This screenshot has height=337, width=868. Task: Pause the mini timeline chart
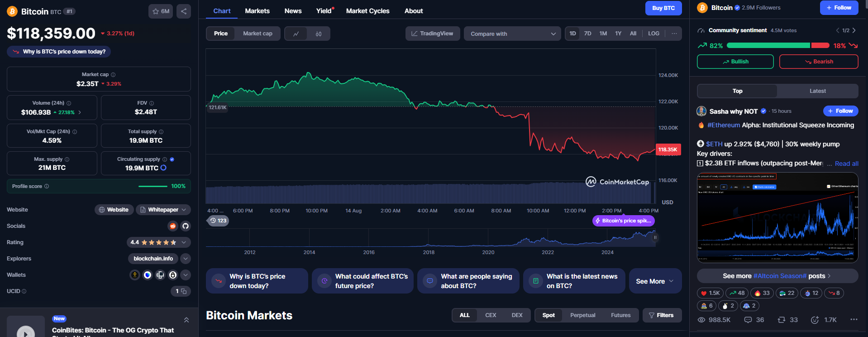(x=655, y=237)
